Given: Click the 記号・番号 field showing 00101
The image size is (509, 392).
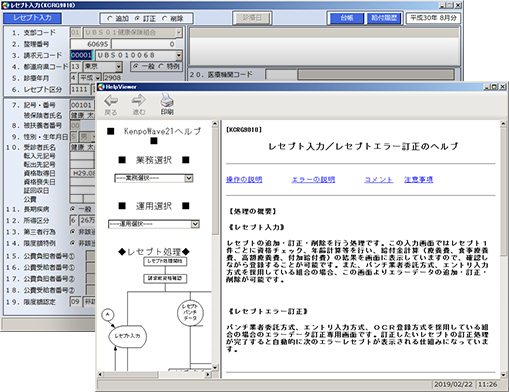Looking at the screenshot, I should pyautogui.click(x=82, y=105).
